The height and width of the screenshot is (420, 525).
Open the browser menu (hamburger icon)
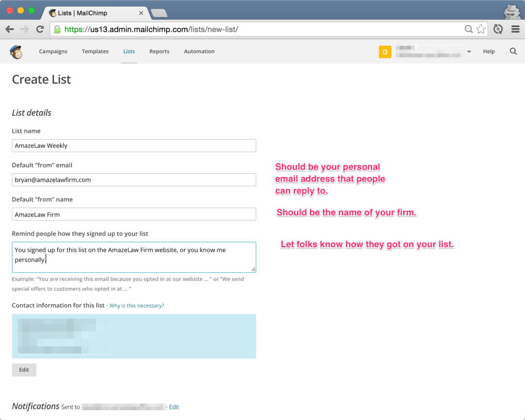tap(515, 29)
